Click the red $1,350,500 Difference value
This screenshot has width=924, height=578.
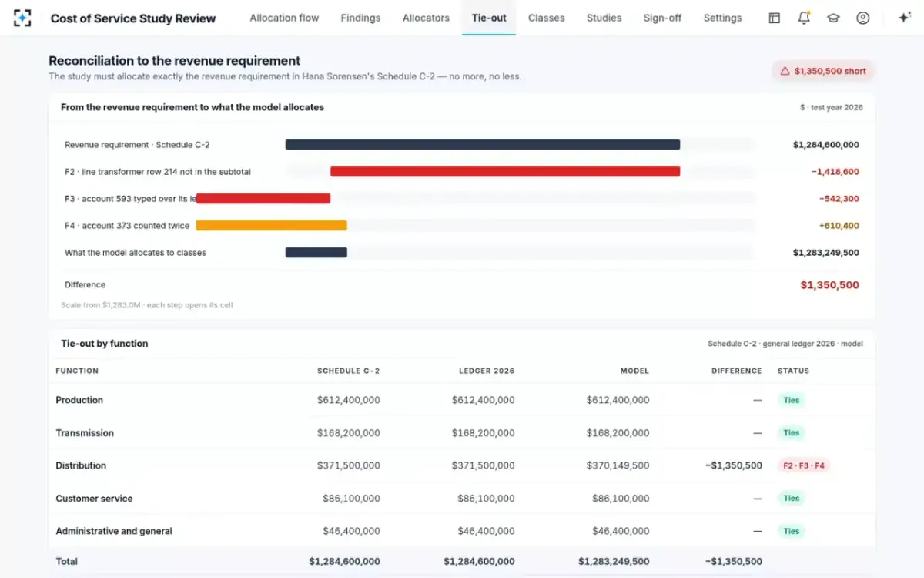[x=830, y=285]
